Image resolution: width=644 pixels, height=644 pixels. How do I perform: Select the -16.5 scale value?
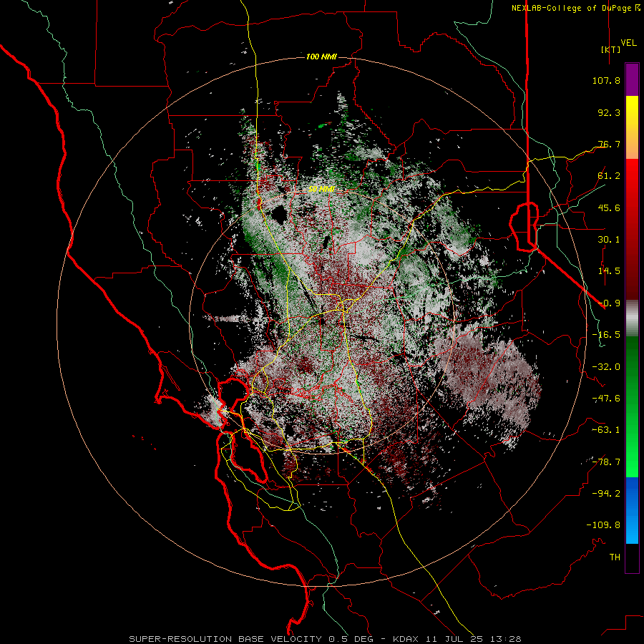coord(606,335)
